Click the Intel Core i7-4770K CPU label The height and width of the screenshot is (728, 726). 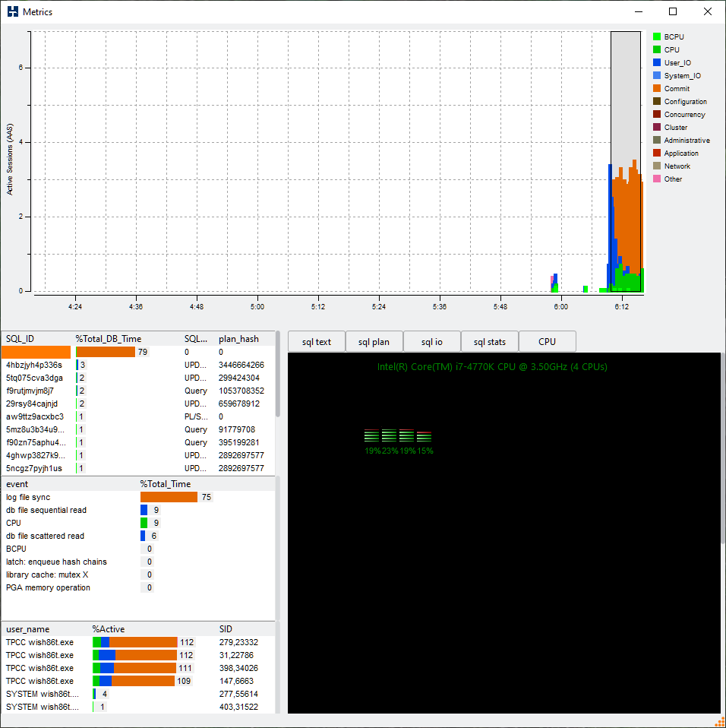click(492, 367)
